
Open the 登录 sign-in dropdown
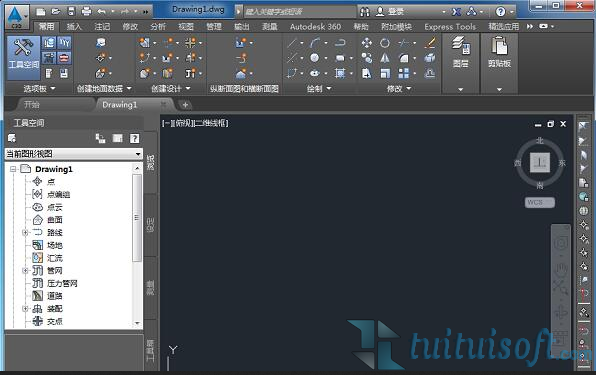[444, 12]
